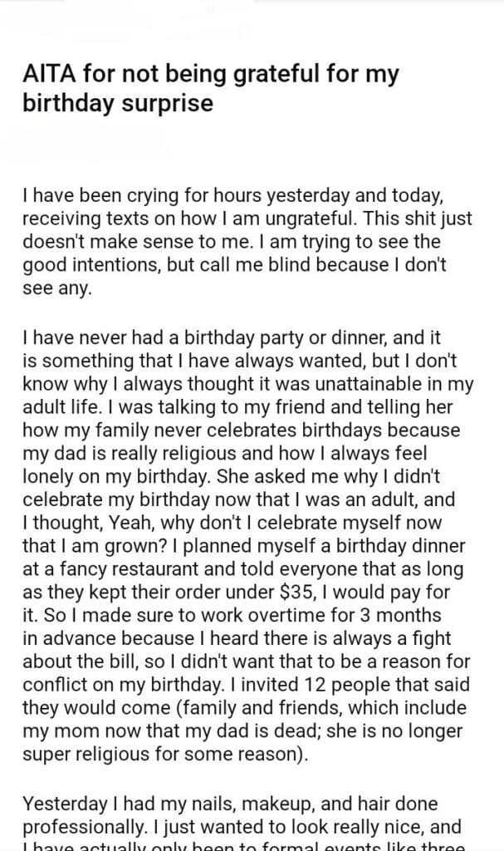Click the words 'birthday surprise' in the title

pyautogui.click(x=117, y=103)
